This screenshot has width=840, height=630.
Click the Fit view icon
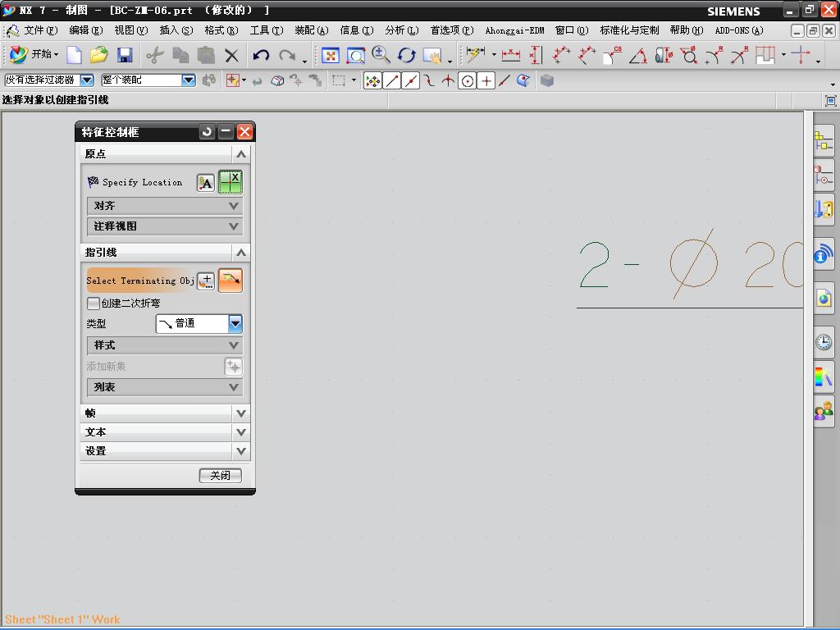click(330, 55)
